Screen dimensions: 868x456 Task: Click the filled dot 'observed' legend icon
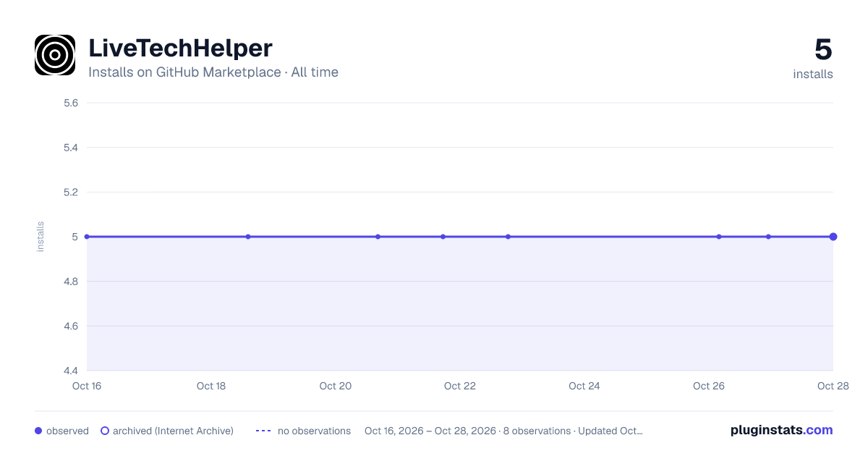click(38, 431)
